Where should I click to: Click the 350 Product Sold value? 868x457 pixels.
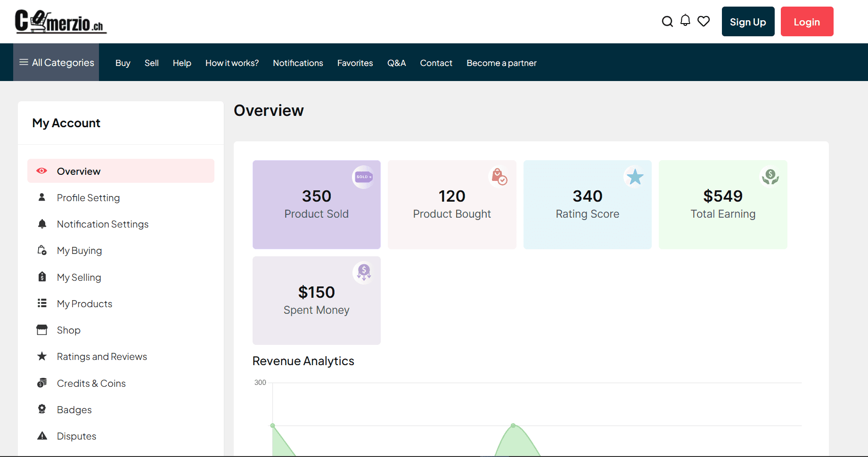tap(316, 196)
